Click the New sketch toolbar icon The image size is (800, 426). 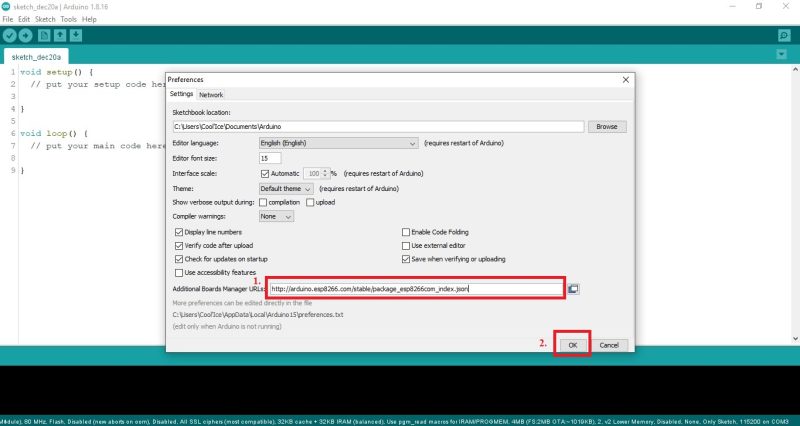[45, 36]
